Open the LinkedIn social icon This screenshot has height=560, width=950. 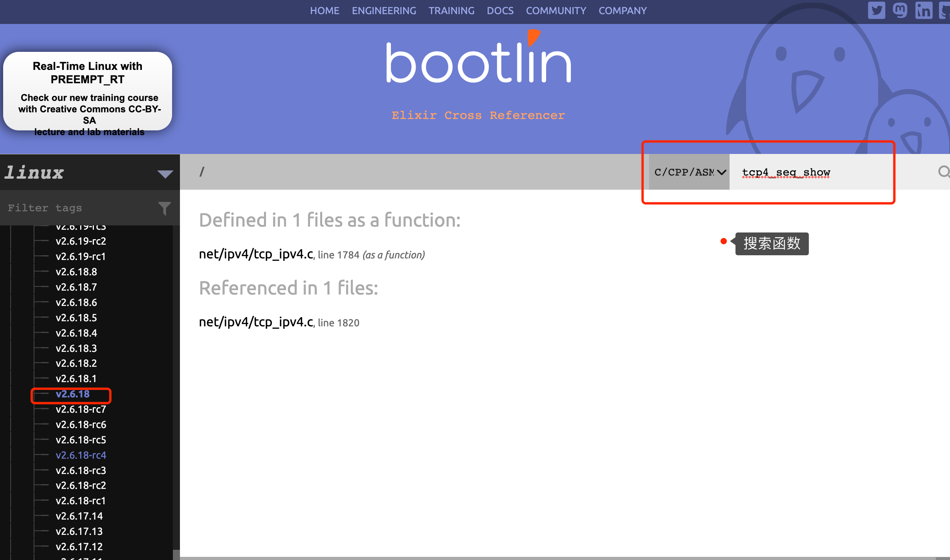(x=923, y=10)
